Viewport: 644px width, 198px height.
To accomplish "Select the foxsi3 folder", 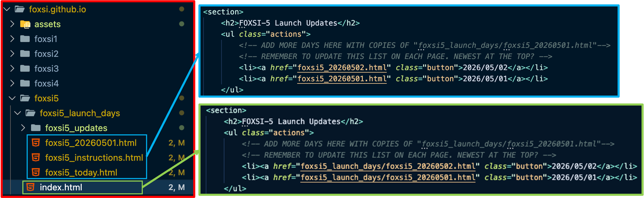I will point(47,68).
